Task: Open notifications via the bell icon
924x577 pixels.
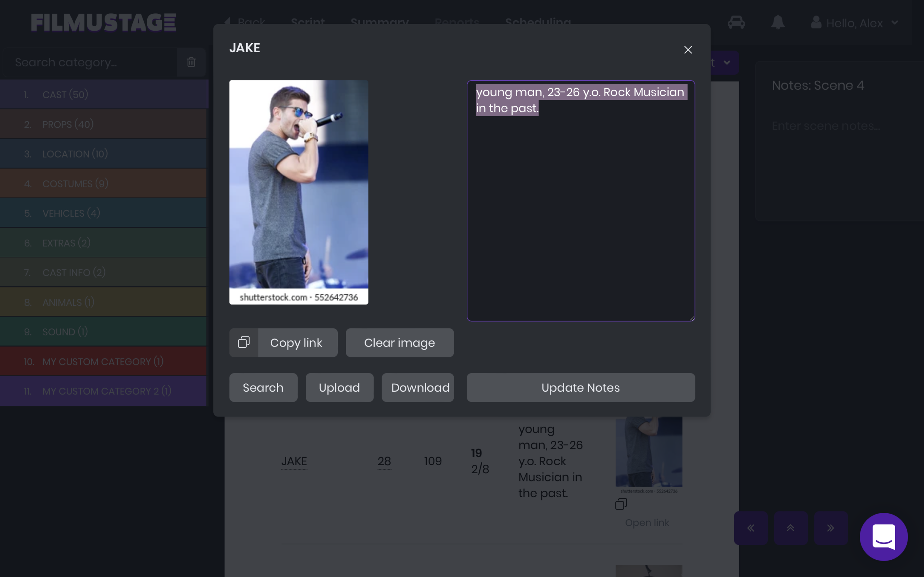Action: click(x=778, y=23)
